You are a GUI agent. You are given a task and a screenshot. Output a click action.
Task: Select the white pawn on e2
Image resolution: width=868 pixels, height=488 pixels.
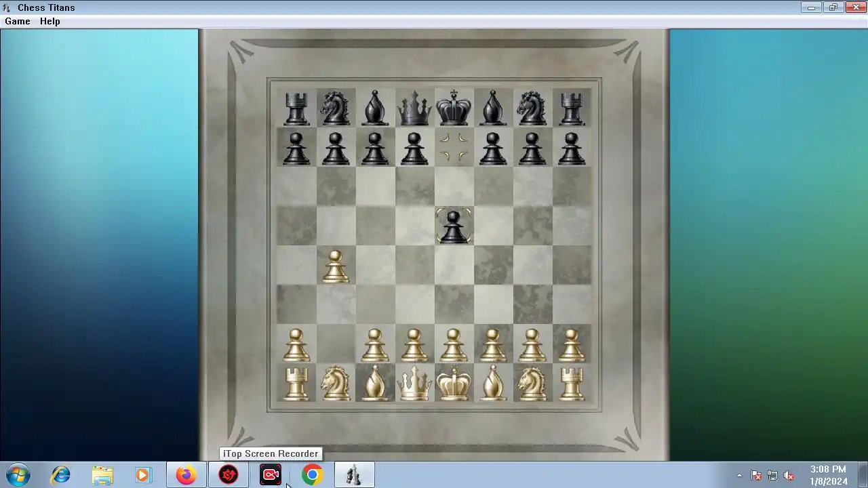[x=454, y=345]
